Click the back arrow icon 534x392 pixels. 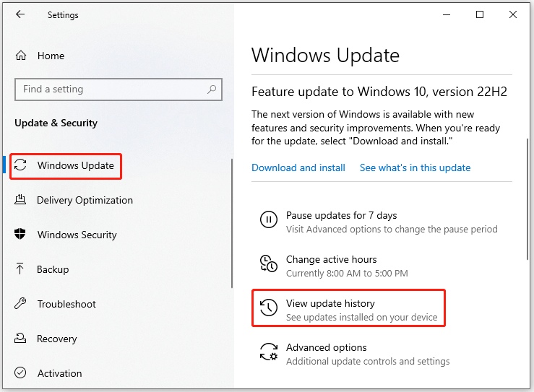coord(20,14)
